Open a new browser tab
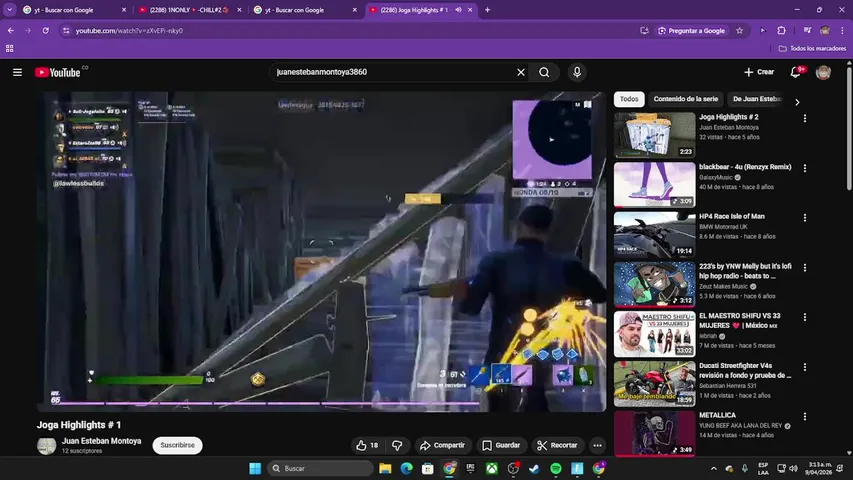Screen dimensions: 853x480 487,10
